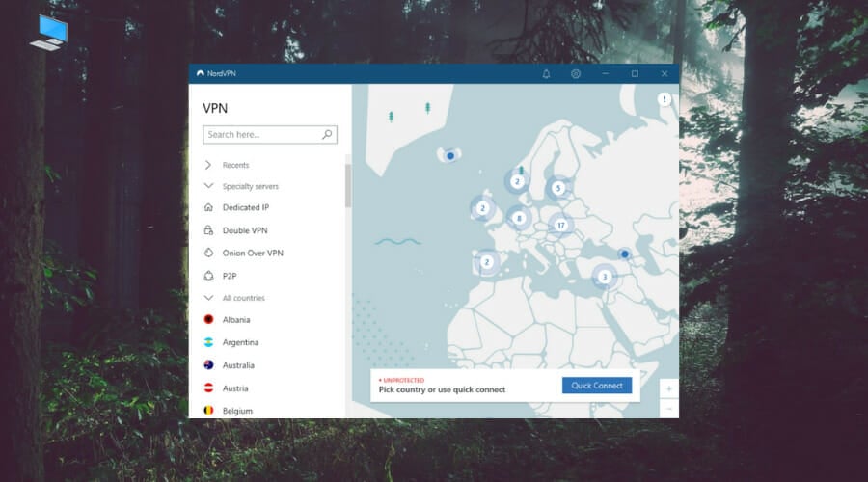868x482 pixels.
Task: Minimize the NordVPN window
Action: (605, 73)
